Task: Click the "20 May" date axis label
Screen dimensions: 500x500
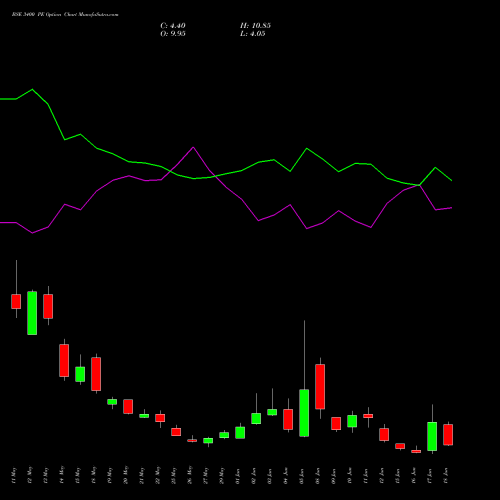Action: (x=126, y=475)
